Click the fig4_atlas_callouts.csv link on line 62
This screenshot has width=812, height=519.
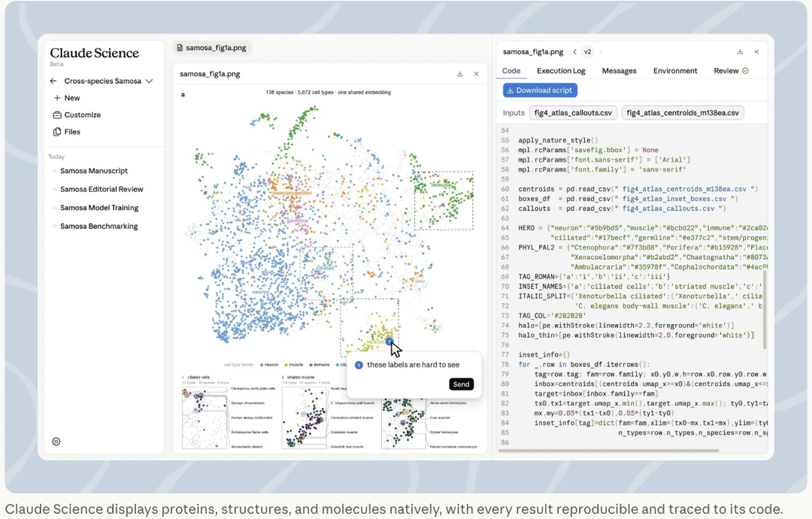tap(668, 209)
